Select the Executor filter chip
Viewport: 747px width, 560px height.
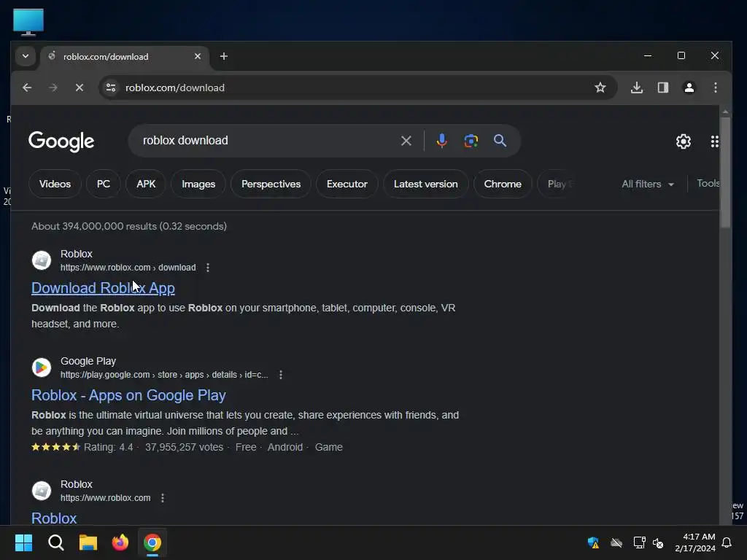[x=347, y=184]
